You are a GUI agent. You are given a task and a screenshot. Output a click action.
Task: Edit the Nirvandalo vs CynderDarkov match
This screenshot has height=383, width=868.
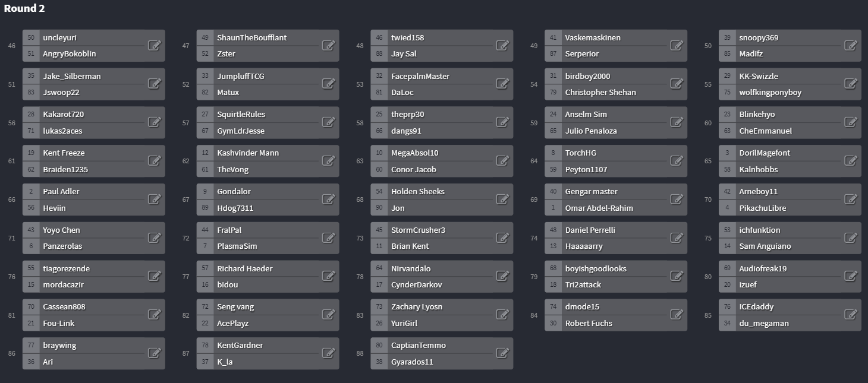[502, 277]
